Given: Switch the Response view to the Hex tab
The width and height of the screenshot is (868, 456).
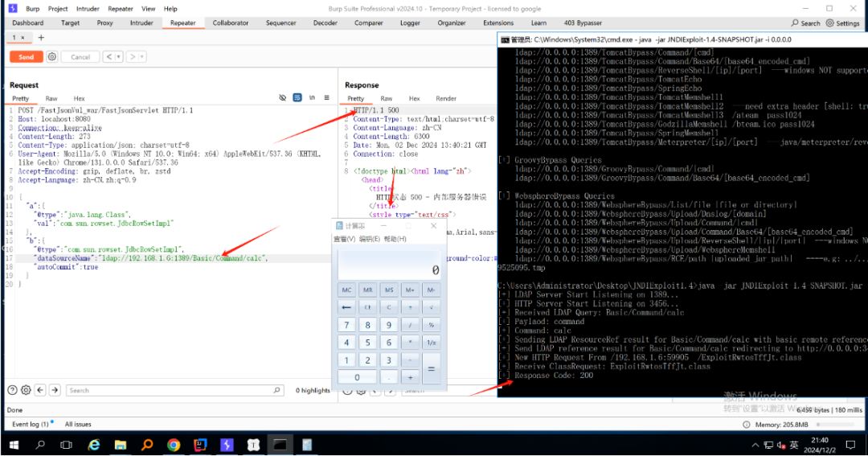Looking at the screenshot, I should 414,99.
